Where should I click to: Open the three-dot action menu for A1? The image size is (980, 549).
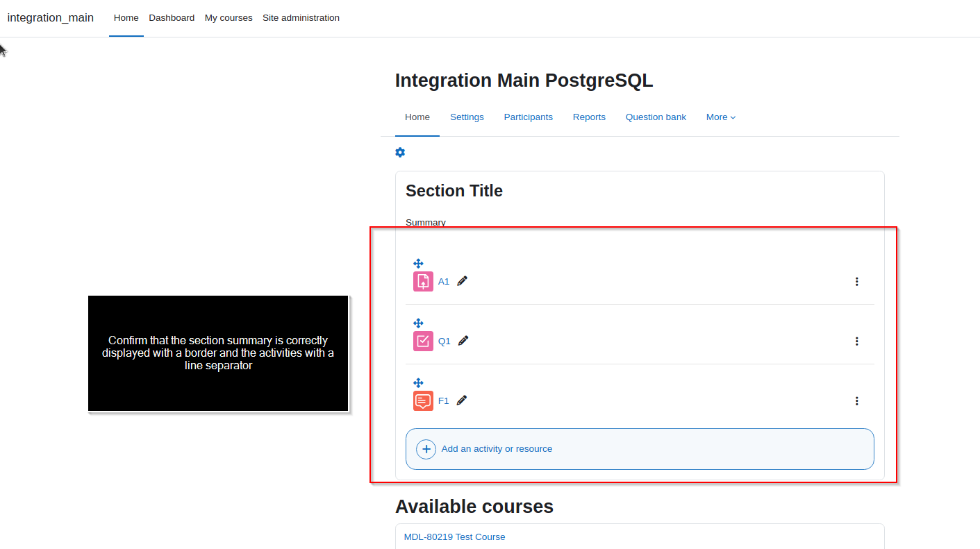(x=856, y=281)
